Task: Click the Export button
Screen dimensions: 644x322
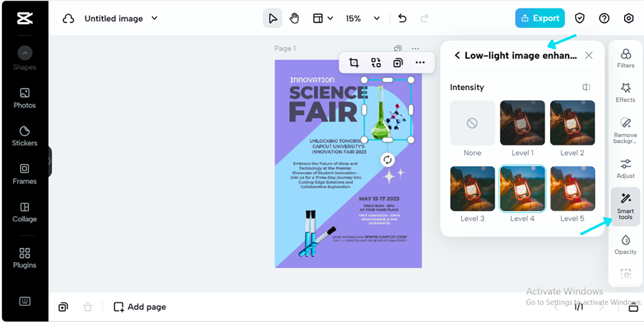Action: click(x=540, y=18)
